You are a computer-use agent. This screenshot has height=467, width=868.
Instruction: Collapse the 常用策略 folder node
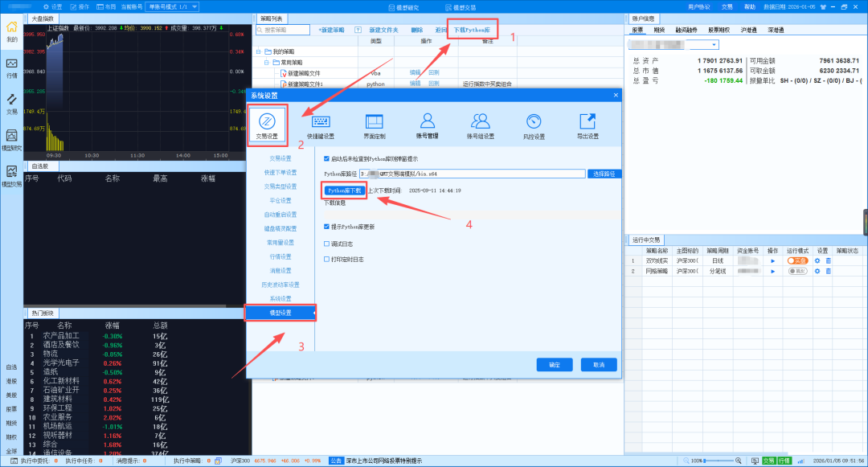click(x=267, y=62)
